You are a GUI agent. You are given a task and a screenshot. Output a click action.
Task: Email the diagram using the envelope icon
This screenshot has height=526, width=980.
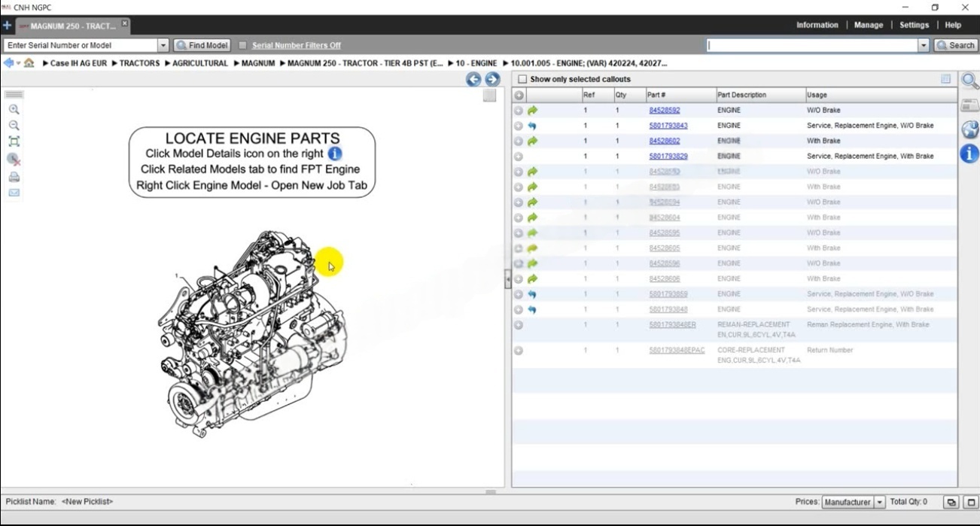[x=14, y=193]
